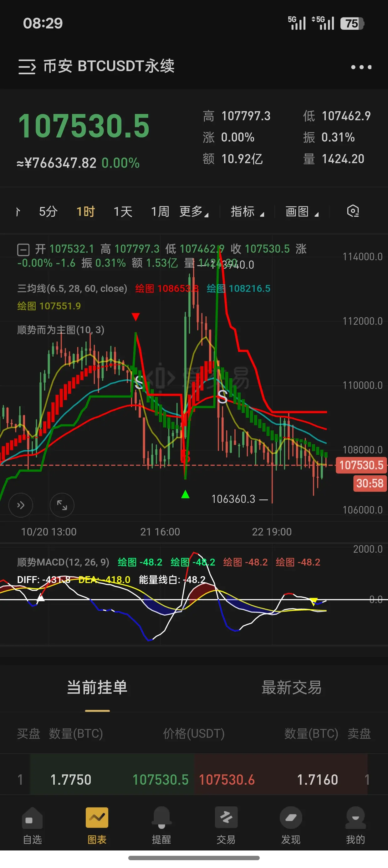Viewport: 388px width, 868px height.
Task: Open 我的 profile tab
Action: click(355, 825)
